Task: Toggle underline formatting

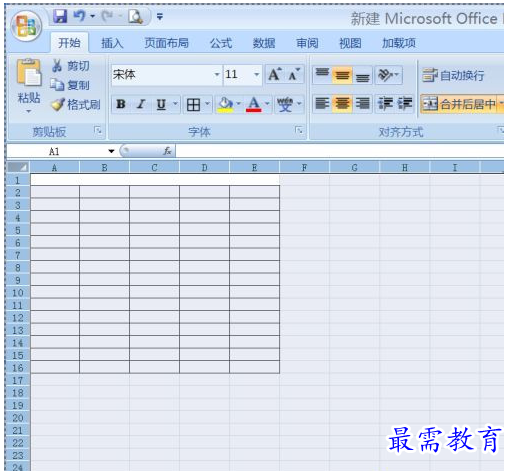Action: (161, 105)
